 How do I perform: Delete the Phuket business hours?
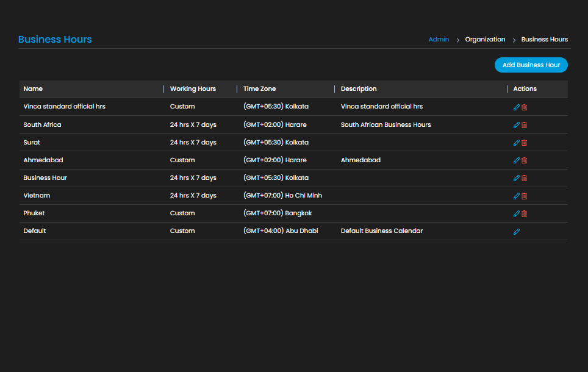524,214
